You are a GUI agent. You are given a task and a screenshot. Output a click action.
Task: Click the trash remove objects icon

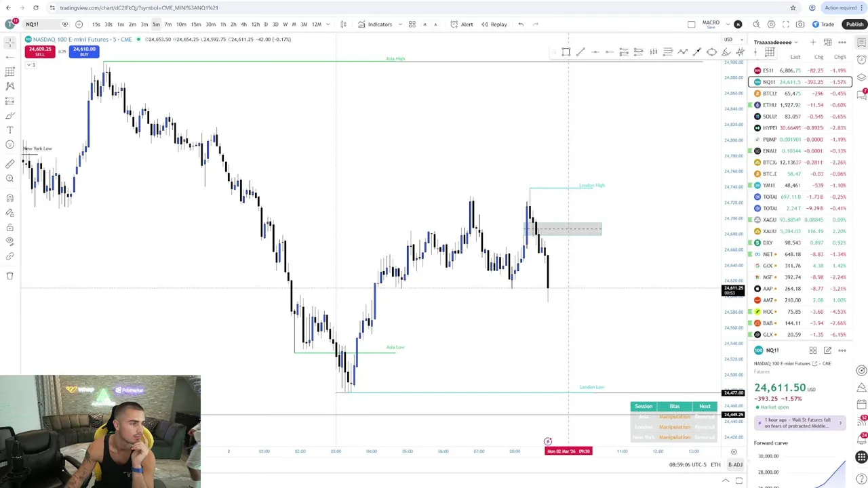pos(10,276)
